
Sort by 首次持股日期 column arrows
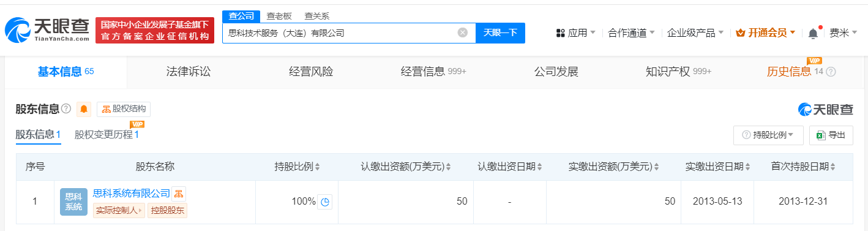coord(832,167)
